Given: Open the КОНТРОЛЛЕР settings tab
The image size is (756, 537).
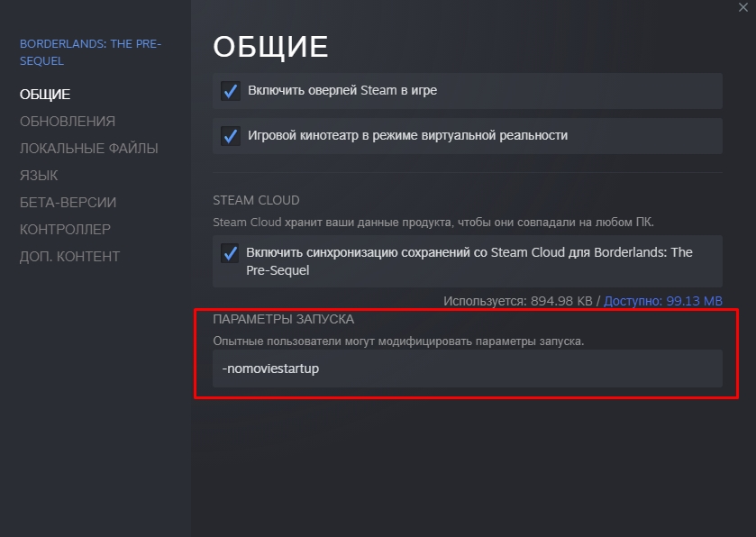Looking at the screenshot, I should click(x=65, y=229).
